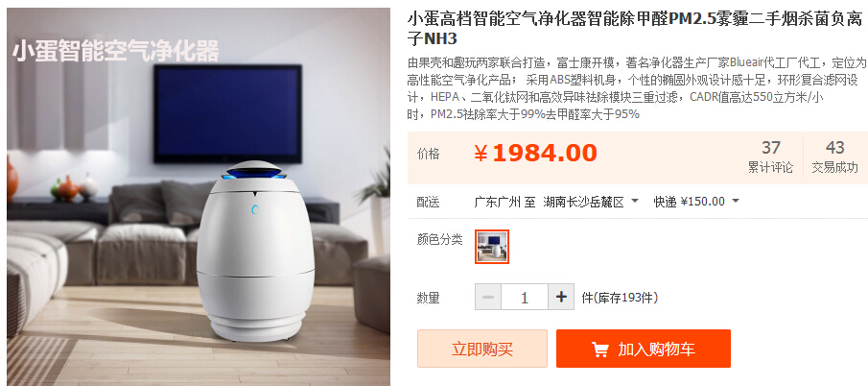Click the 立即购买 button
The width and height of the screenshot is (868, 386).
pyautogui.click(x=482, y=349)
